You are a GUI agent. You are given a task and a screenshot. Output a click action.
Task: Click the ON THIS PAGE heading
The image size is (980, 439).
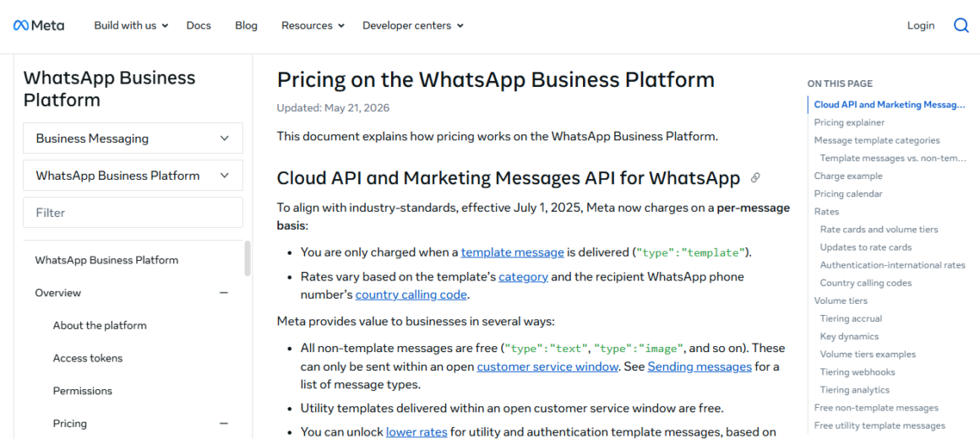tap(840, 83)
